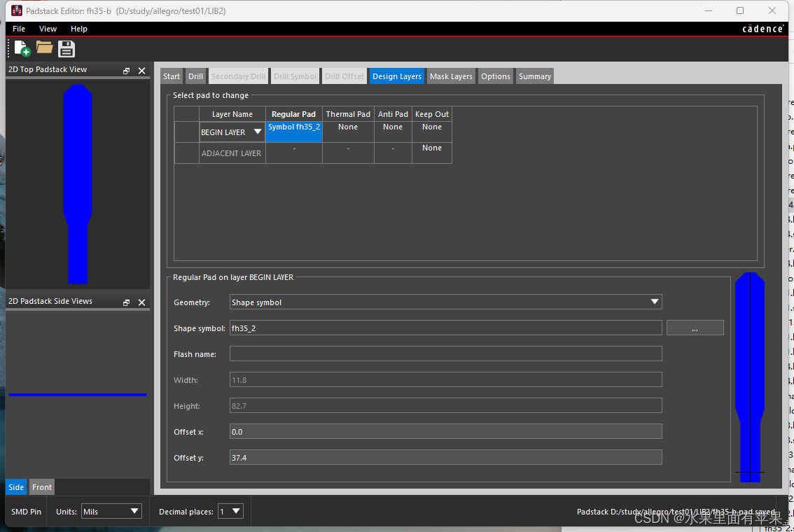The image size is (794, 532).
Task: Click the browse button for Shape symbol
Action: click(x=695, y=328)
